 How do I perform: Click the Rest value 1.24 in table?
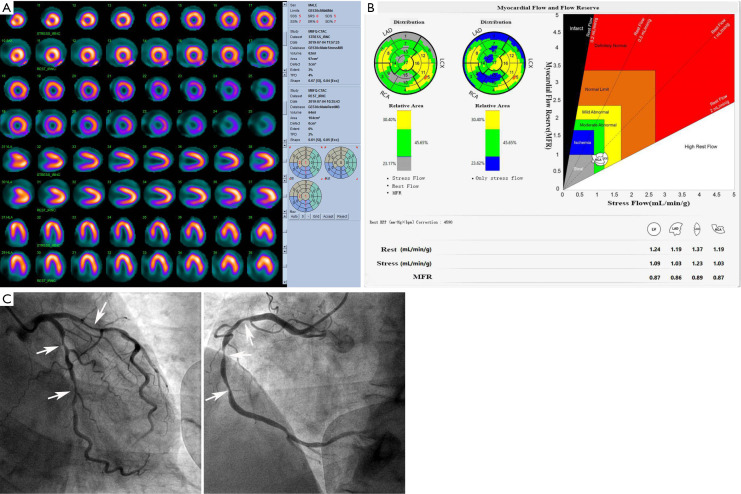pos(655,249)
